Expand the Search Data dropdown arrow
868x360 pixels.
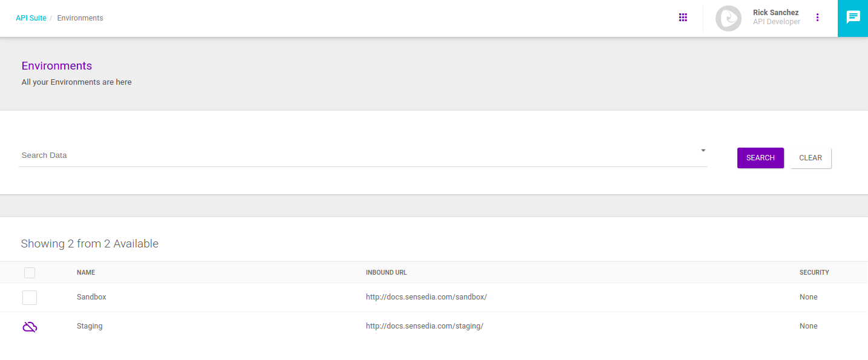[703, 149]
